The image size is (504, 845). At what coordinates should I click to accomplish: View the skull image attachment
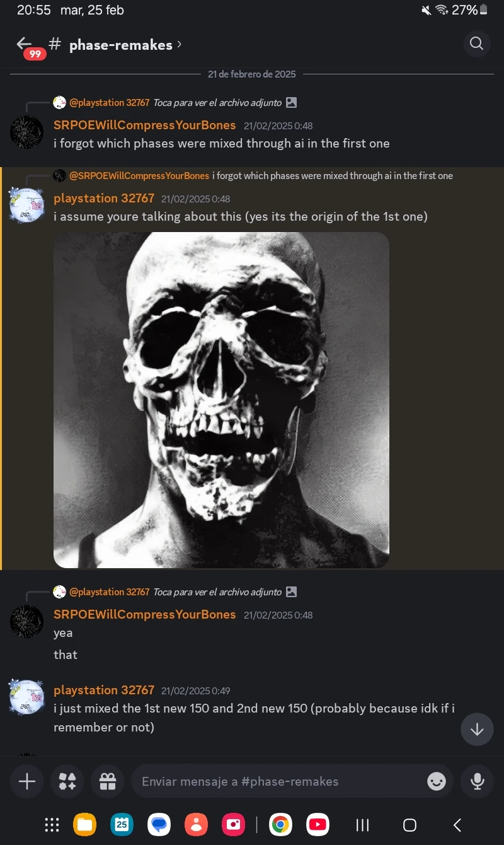(221, 400)
